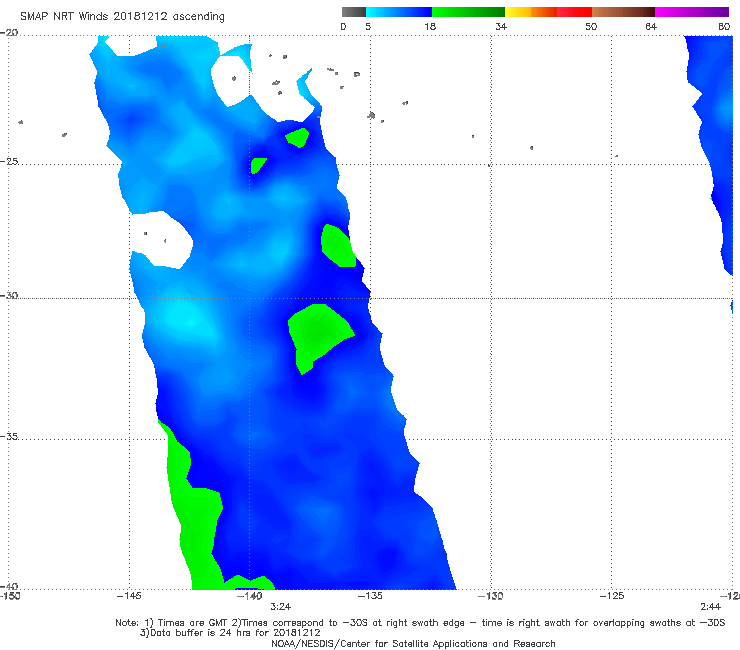Click the color bar label '64'
Image resolution: width=740 pixels, height=650 pixels.
[x=651, y=26]
